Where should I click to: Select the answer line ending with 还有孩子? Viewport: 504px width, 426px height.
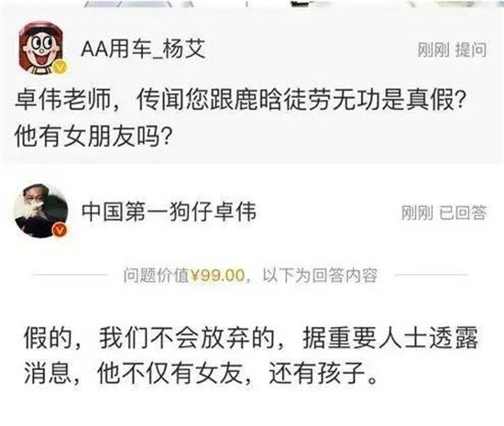point(201,373)
